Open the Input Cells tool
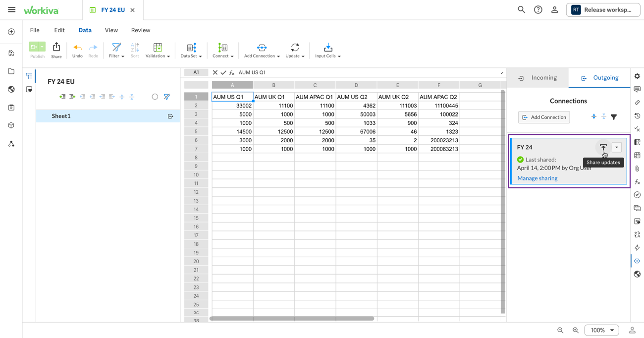The image size is (644, 338). 327,50
